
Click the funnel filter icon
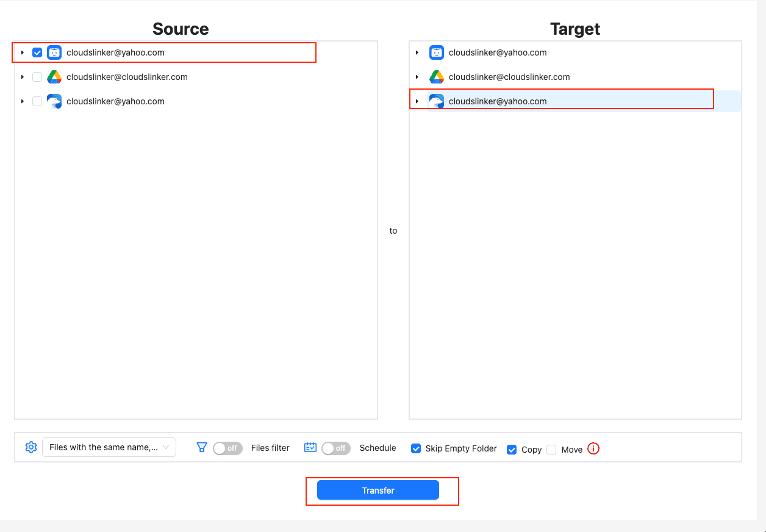202,447
